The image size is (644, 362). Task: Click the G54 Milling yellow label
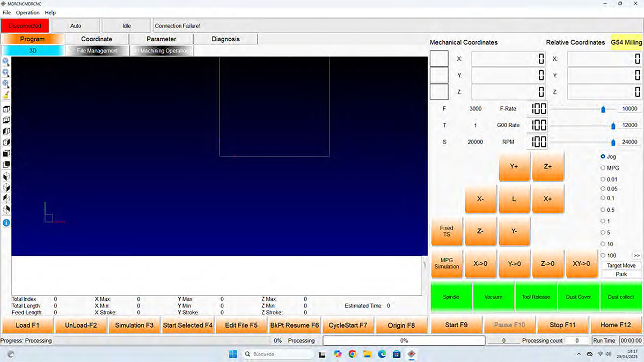click(626, 42)
